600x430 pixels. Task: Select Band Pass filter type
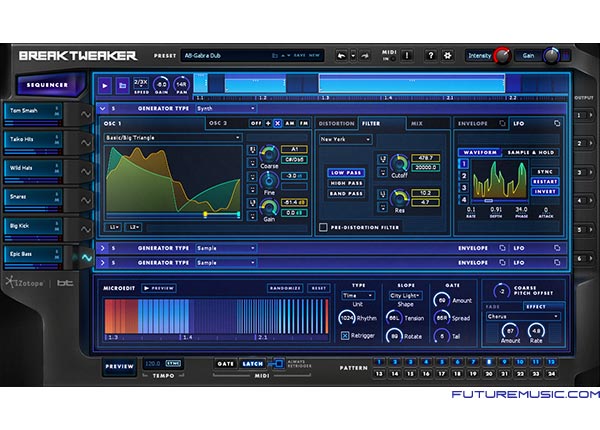click(346, 194)
